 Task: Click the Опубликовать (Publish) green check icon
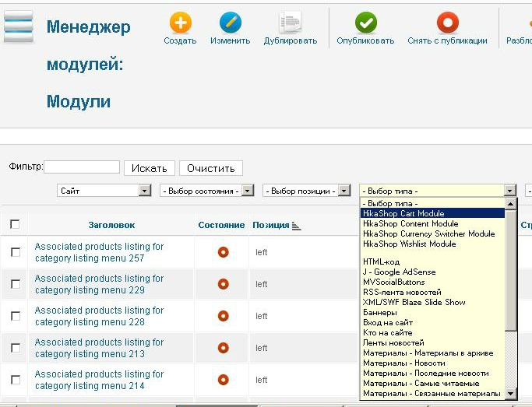click(365, 23)
